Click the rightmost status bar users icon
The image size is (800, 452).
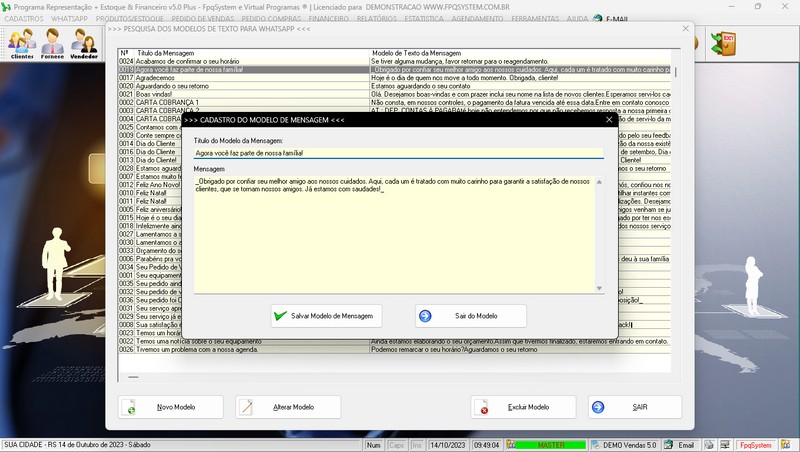point(786,445)
